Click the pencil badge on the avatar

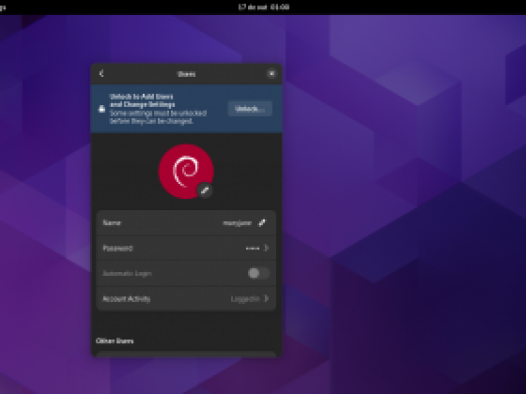[205, 190]
